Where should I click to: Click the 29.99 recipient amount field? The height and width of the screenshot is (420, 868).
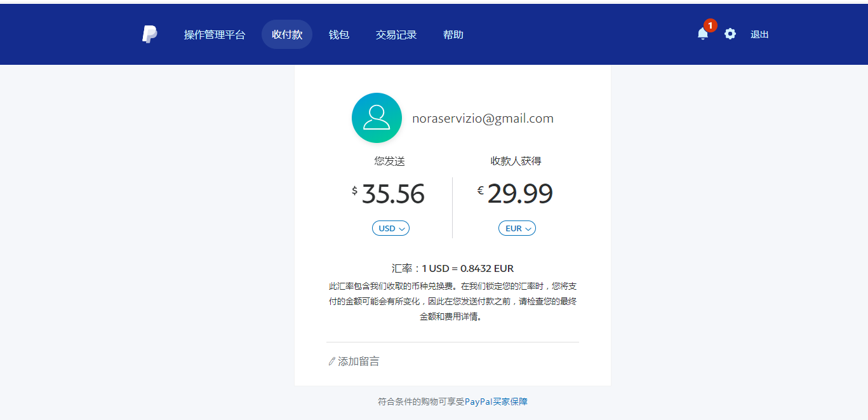tap(519, 194)
